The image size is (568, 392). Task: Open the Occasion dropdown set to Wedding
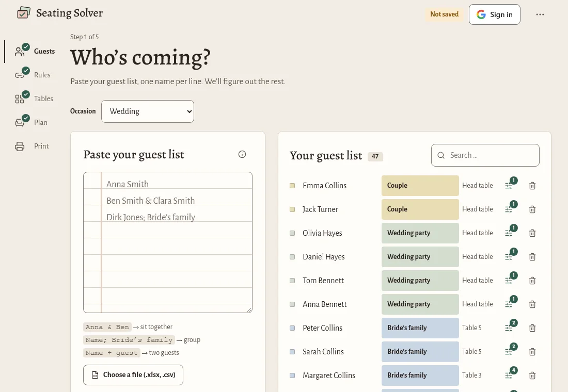click(148, 111)
